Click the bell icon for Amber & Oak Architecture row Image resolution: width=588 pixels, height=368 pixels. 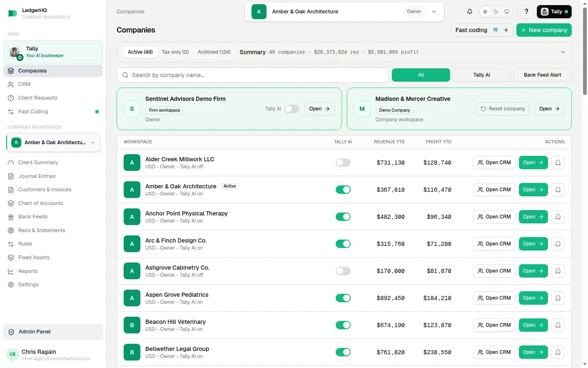pos(558,190)
